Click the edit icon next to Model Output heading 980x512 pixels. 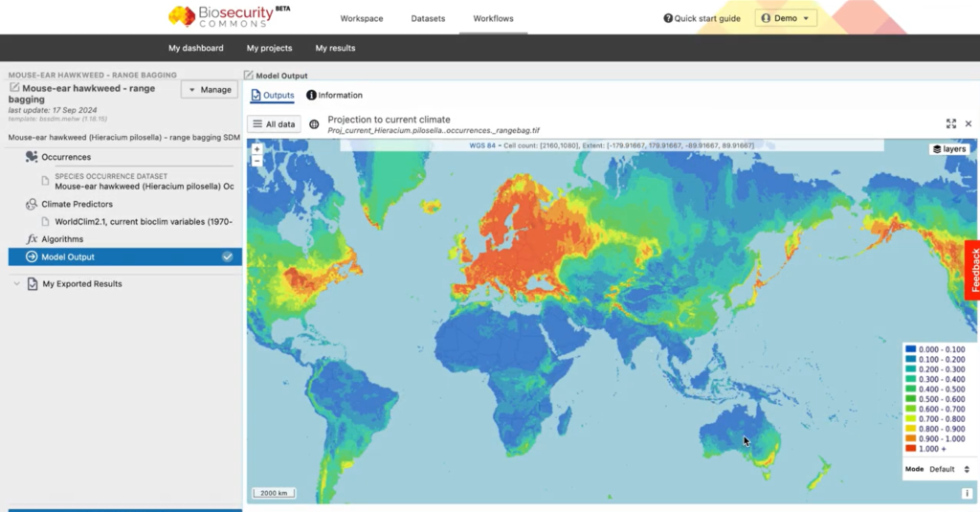point(248,75)
